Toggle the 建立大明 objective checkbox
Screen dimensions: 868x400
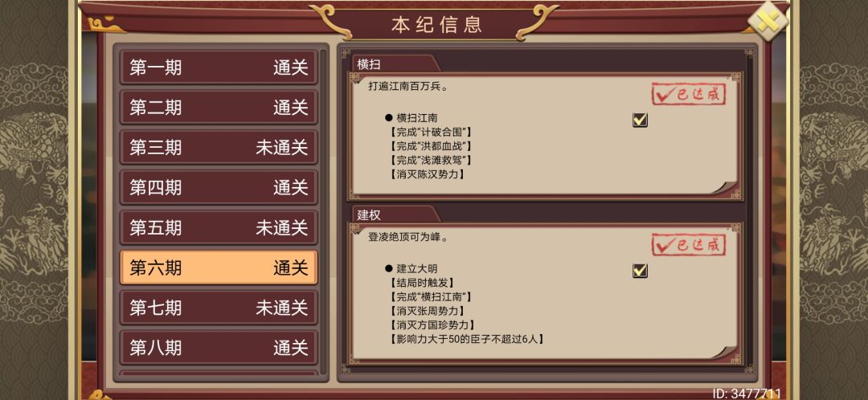tap(640, 271)
